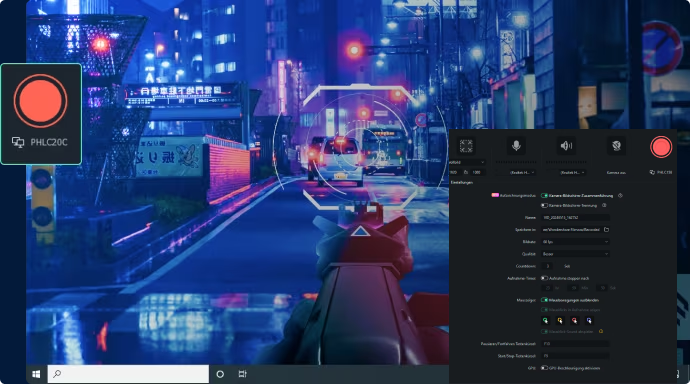This screenshot has width=690, height=384.
Task: Toggle Kamera-Bildschirm-Trennung switch
Action: (544, 205)
